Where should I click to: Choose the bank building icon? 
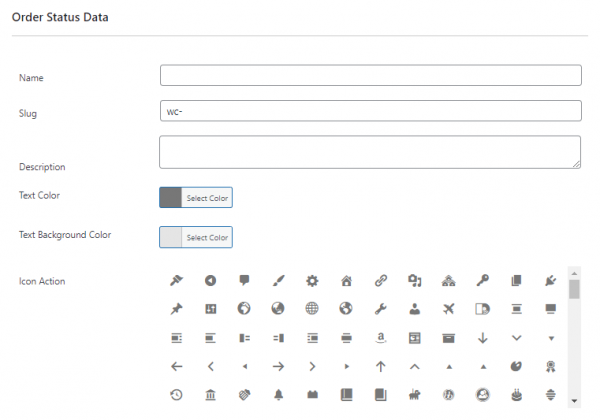(x=210, y=395)
